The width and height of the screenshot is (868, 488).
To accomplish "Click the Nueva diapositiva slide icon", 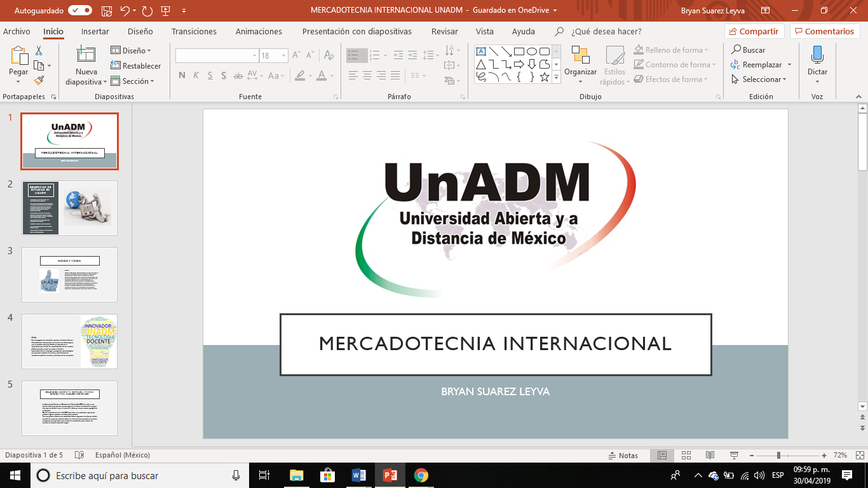I will [x=86, y=55].
